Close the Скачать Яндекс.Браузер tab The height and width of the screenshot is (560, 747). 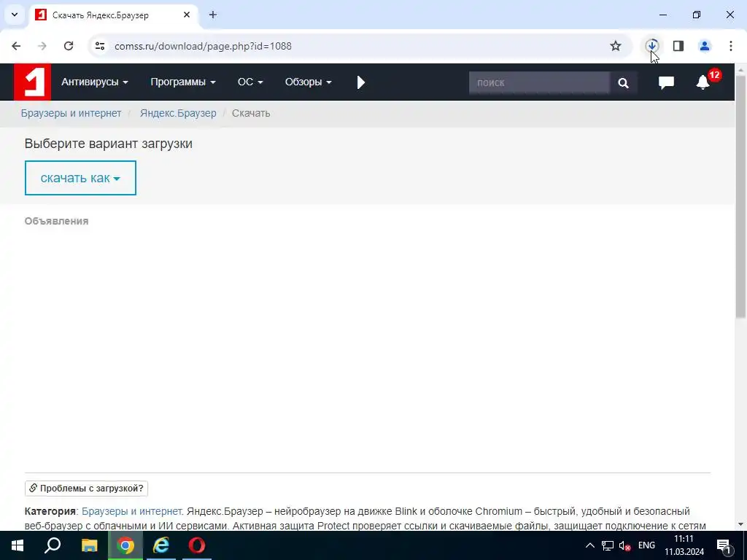(x=187, y=15)
